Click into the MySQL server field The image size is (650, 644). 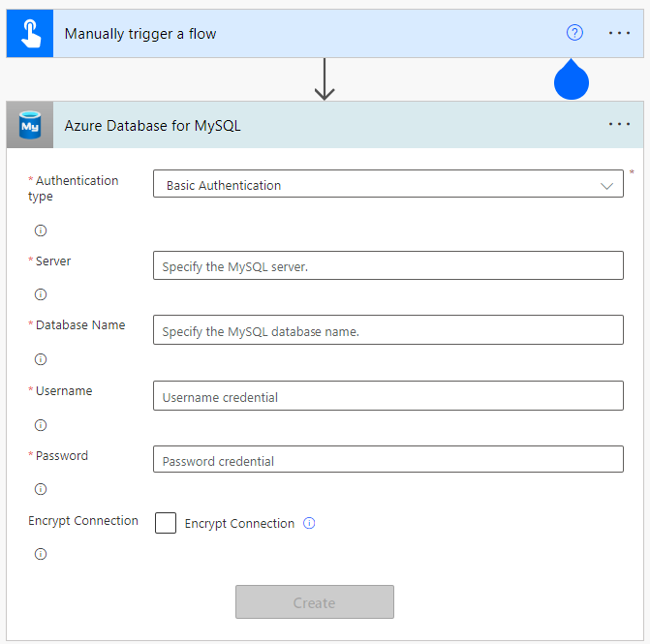[x=388, y=265]
